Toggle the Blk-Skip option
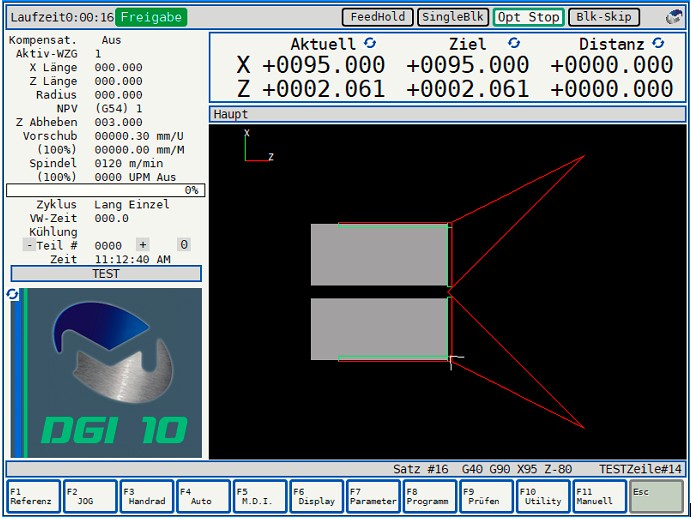This screenshot has width=692, height=519. point(604,17)
